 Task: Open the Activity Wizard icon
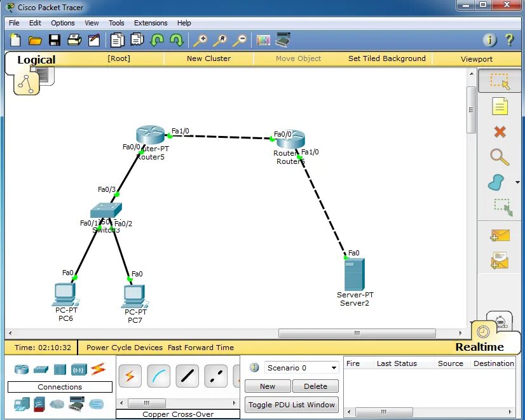point(94,40)
